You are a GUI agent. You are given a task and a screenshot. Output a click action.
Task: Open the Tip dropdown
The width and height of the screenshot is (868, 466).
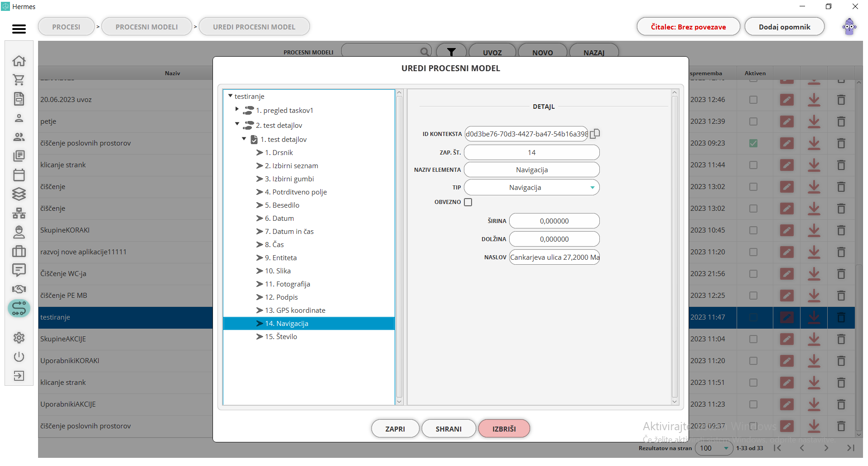[x=532, y=188]
